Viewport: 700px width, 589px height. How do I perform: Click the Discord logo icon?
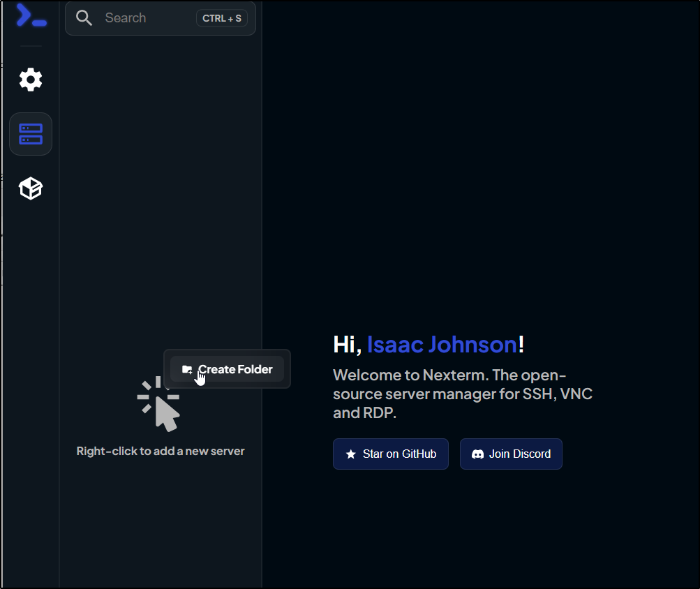pyautogui.click(x=477, y=454)
